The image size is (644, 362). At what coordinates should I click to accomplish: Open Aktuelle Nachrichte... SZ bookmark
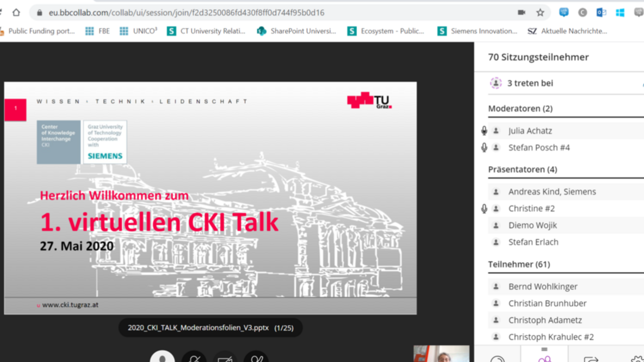click(x=567, y=31)
